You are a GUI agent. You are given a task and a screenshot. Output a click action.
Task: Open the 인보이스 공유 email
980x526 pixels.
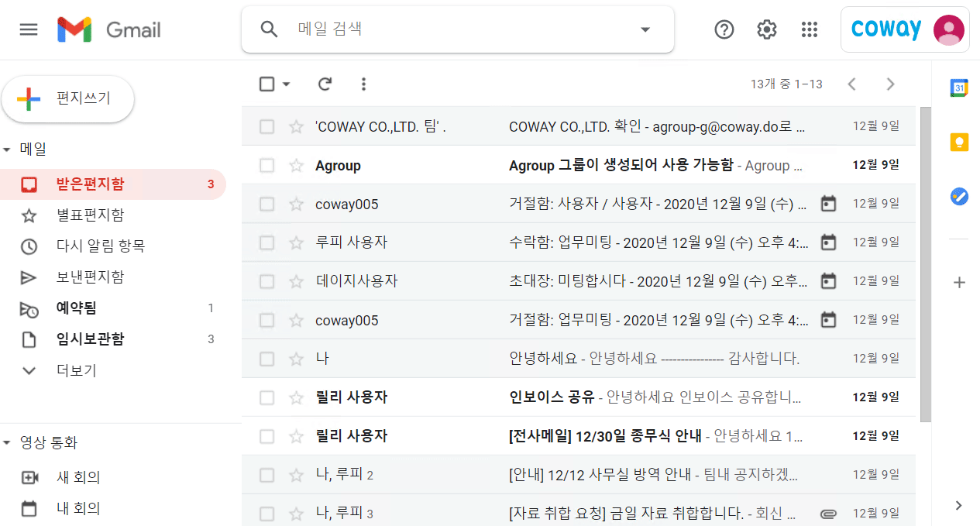(578, 397)
